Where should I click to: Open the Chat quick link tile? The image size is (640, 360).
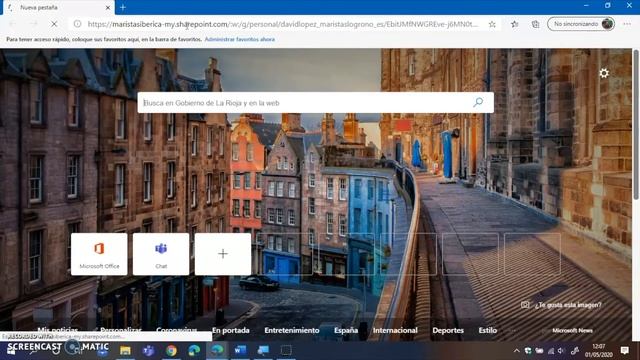pyautogui.click(x=161, y=254)
